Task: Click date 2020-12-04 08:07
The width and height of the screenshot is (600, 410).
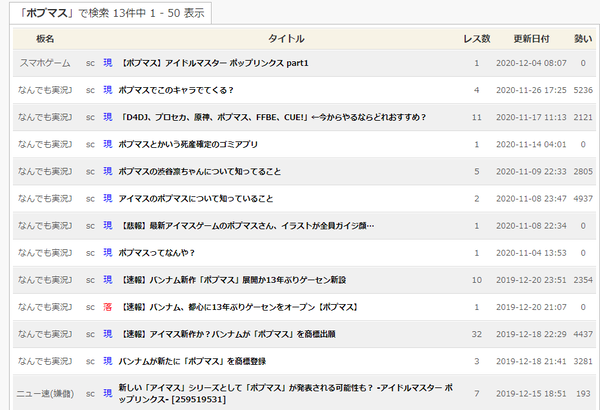Action: [x=532, y=63]
